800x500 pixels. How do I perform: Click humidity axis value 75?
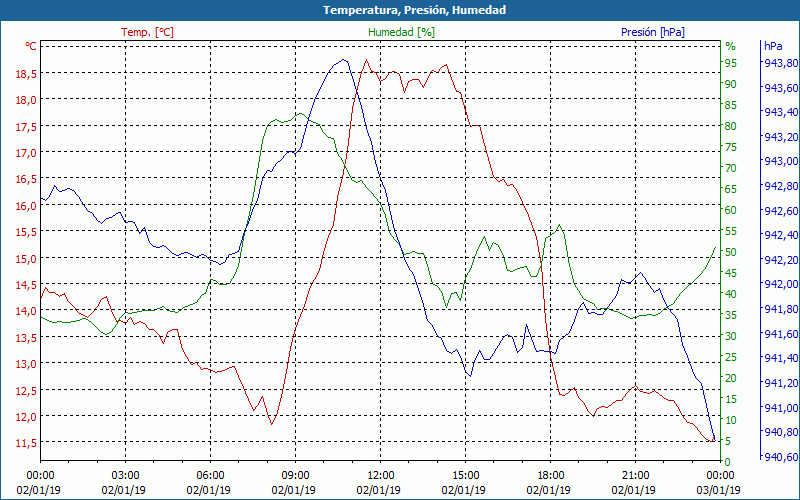tap(731, 147)
